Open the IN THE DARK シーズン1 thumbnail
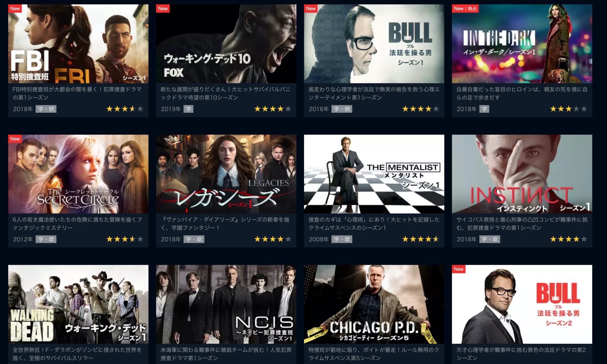The height and width of the screenshot is (364, 607). tap(522, 44)
